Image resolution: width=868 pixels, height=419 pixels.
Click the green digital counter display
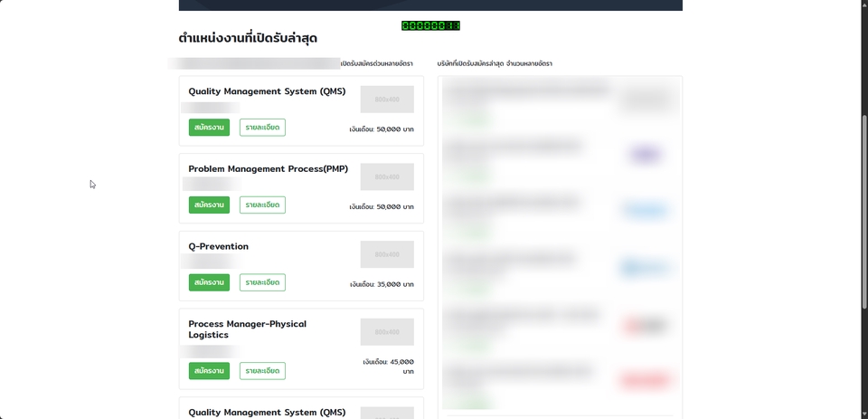pos(430,25)
